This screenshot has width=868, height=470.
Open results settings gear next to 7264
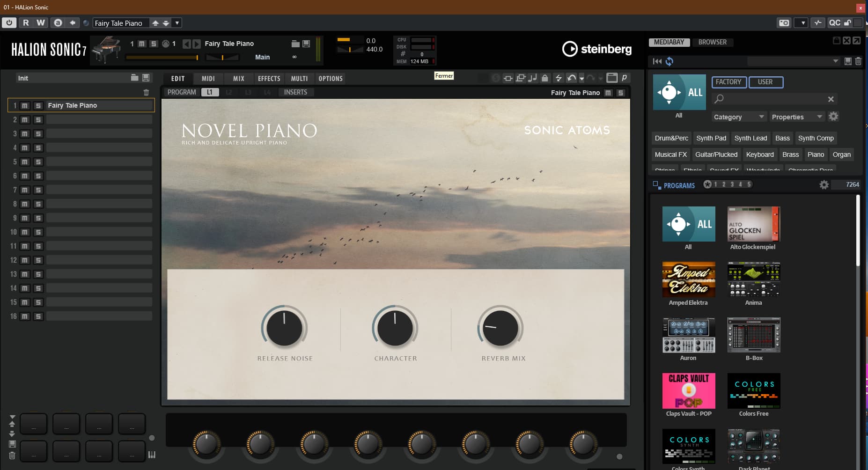click(x=824, y=185)
